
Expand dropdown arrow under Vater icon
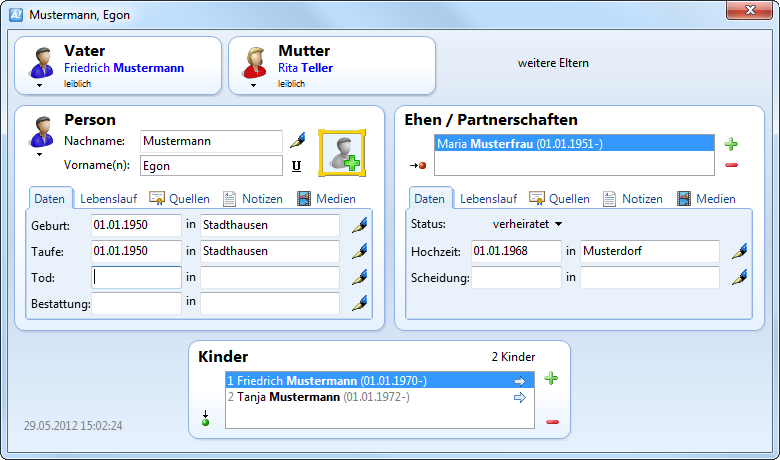(x=41, y=86)
